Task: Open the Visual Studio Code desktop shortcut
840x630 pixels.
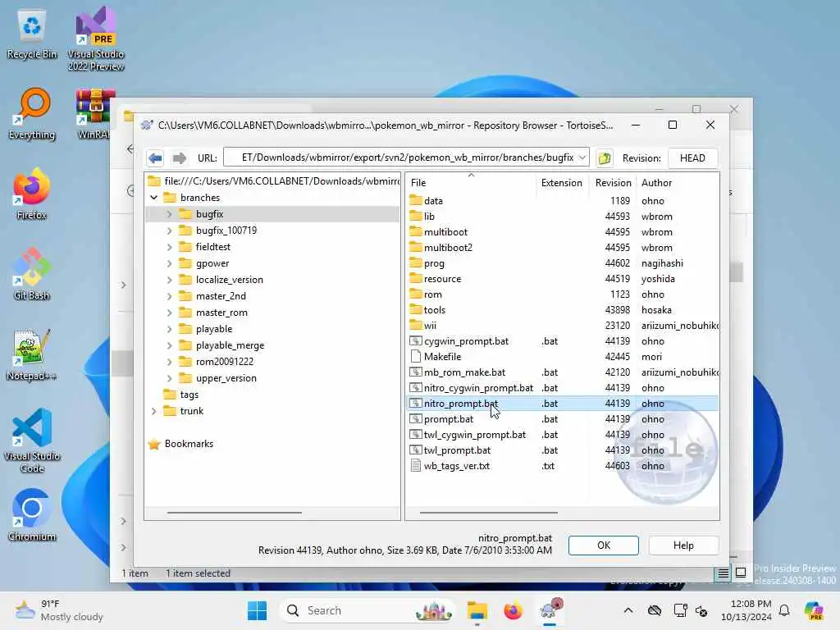Action: click(32, 441)
